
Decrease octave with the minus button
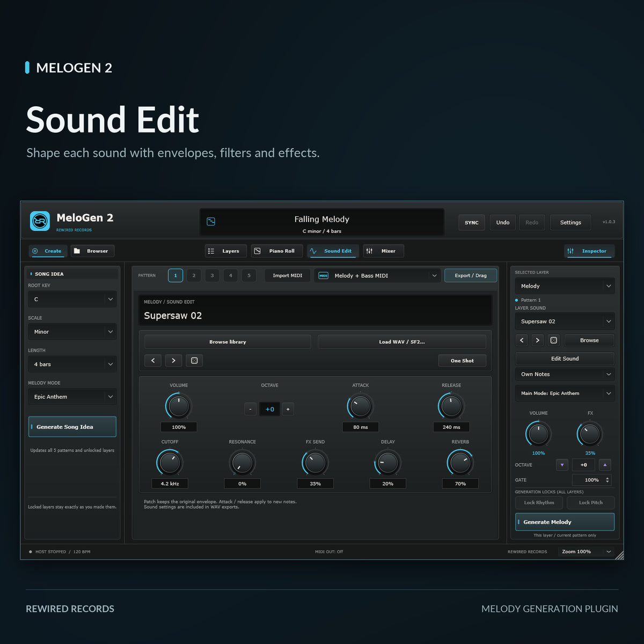pos(250,409)
